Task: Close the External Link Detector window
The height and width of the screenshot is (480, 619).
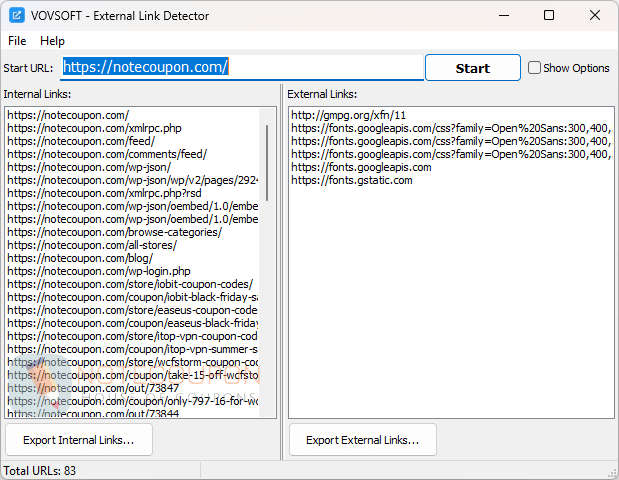Action: click(x=595, y=16)
